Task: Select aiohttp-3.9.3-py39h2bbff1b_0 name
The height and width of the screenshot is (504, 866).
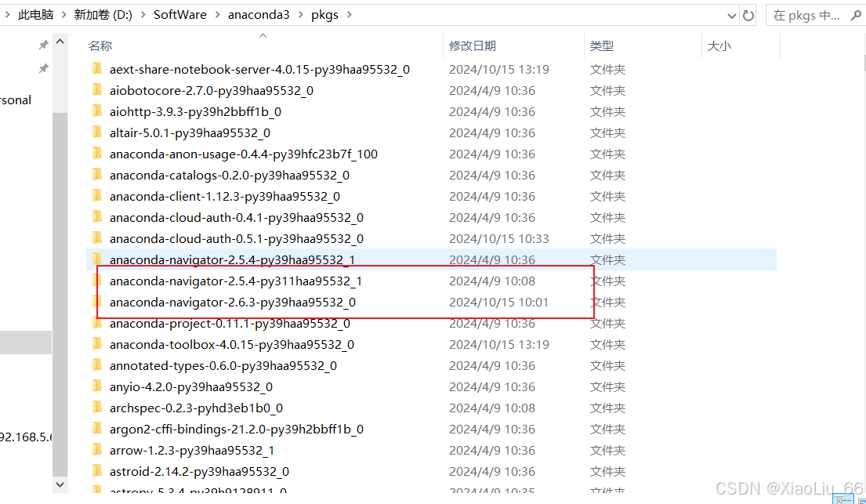Action: click(195, 111)
